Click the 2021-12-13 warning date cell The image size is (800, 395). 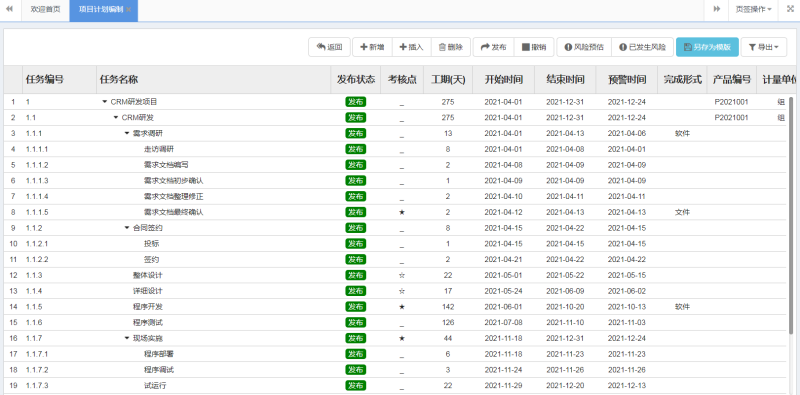pos(627,385)
